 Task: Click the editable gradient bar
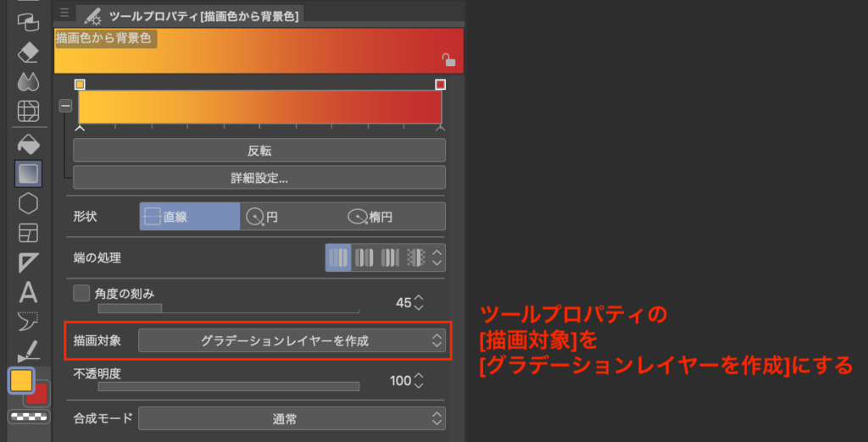click(260, 107)
